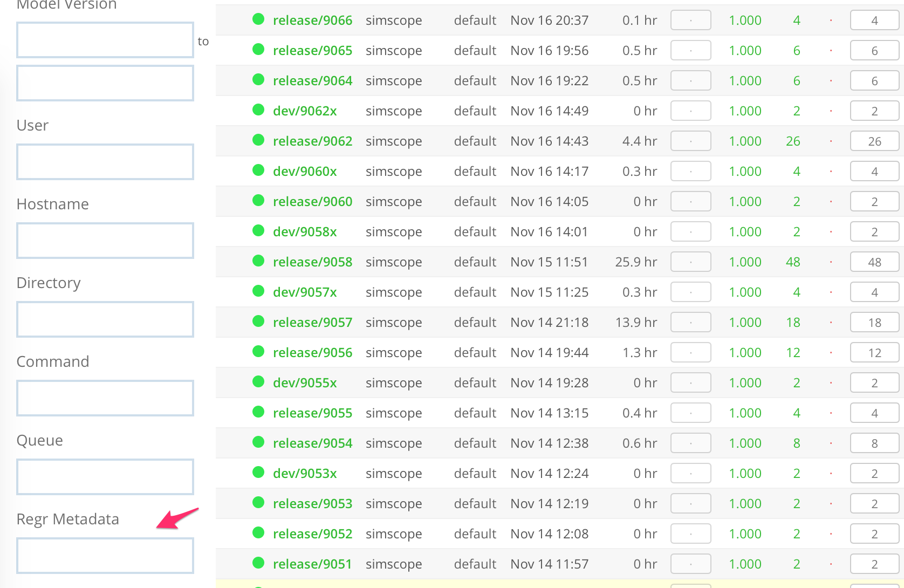The image size is (904, 588).
Task: Click the boxed 18 count for release/9057
Action: pos(874,323)
